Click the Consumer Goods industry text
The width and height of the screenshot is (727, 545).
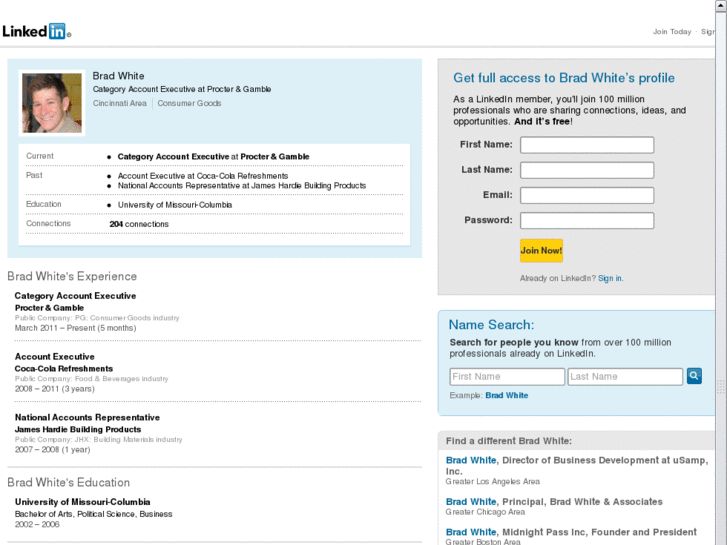(189, 103)
